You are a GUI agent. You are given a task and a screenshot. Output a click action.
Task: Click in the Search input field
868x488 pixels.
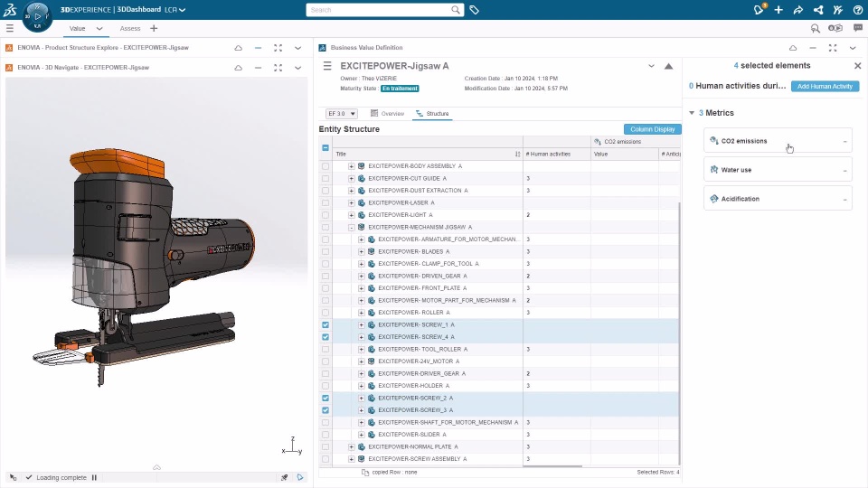(379, 10)
